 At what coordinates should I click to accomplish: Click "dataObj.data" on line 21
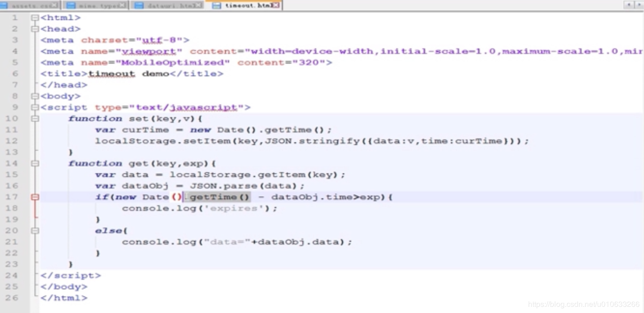coord(298,242)
